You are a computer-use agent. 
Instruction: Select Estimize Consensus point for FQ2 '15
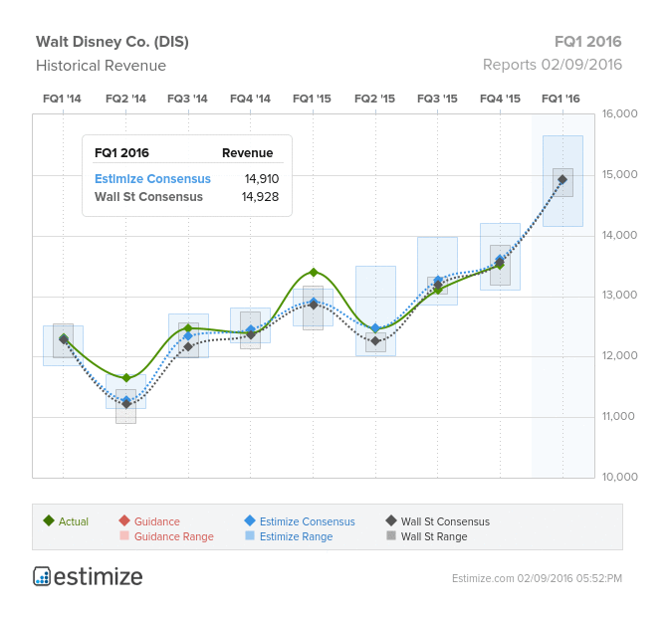[x=375, y=328]
